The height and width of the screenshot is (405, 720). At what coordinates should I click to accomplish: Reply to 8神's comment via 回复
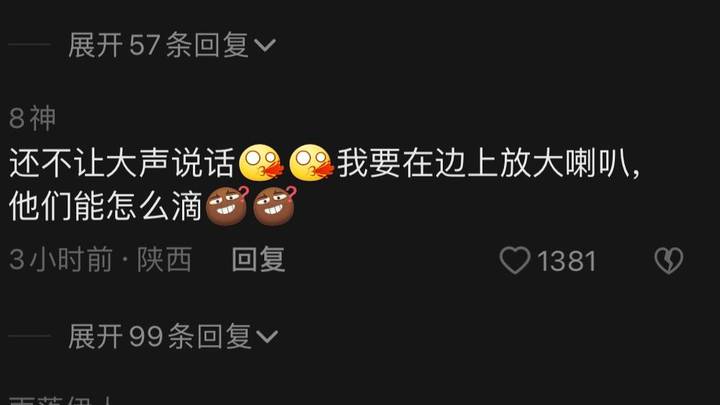point(259,259)
